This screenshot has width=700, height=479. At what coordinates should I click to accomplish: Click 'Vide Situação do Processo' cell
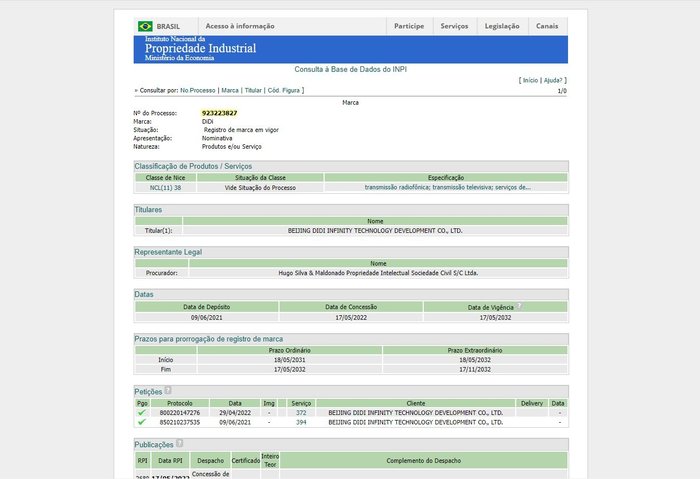click(x=260, y=187)
